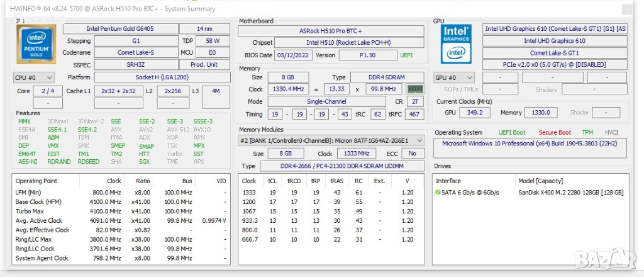
Task: Open the CPU #0 selector dropdown
Action: tap(34, 77)
